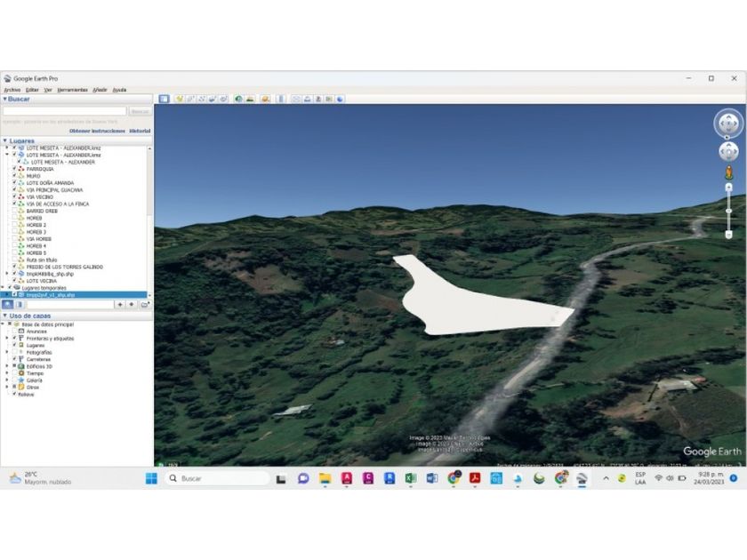Click the Add Polygon tool icon

click(x=191, y=99)
